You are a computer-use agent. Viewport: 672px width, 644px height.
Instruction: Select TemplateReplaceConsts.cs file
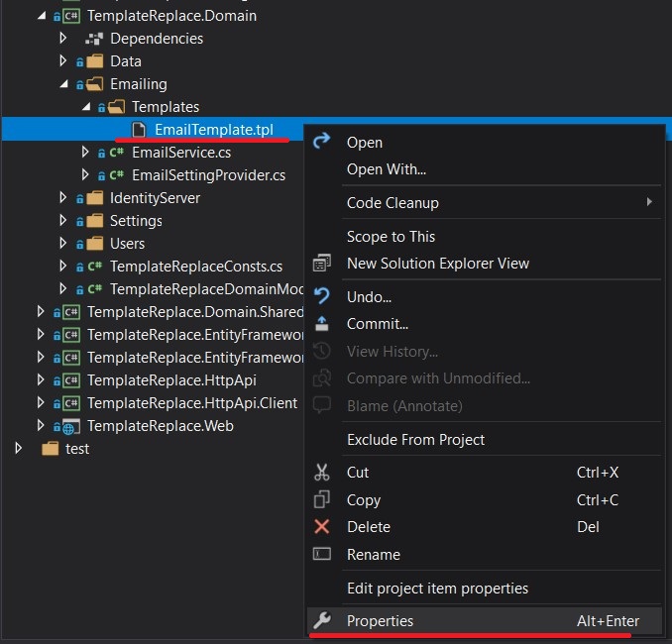pos(195,267)
